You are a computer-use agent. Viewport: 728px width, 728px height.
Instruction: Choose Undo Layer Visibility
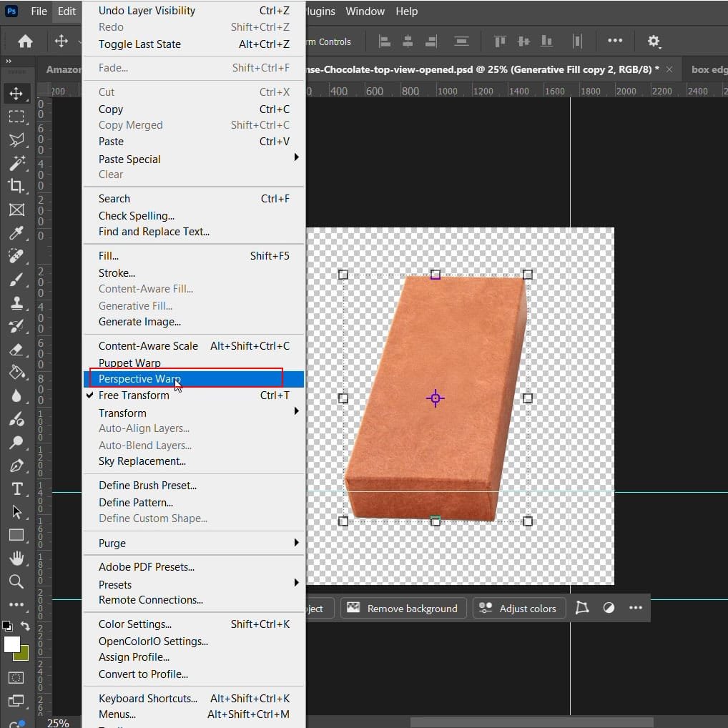point(194,10)
